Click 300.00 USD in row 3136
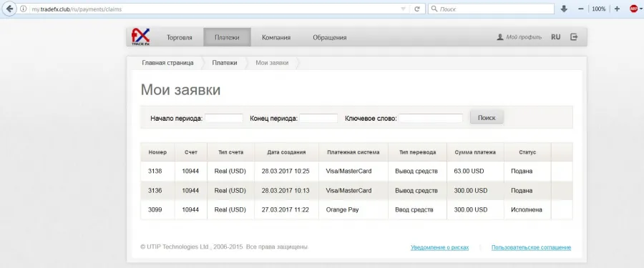The width and height of the screenshot is (644, 268). (471, 190)
